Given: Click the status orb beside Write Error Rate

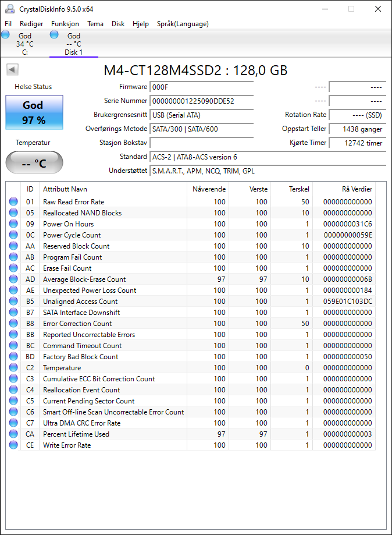Looking at the screenshot, I should tap(13, 445).
